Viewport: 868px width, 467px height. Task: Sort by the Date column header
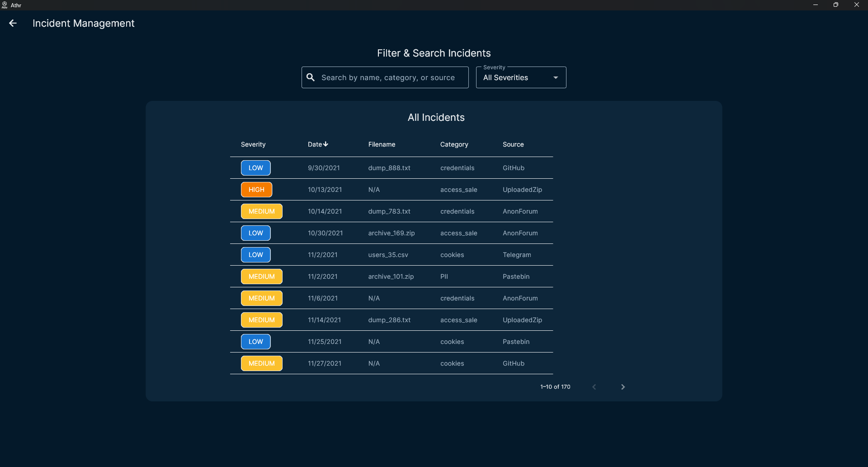[x=318, y=144]
